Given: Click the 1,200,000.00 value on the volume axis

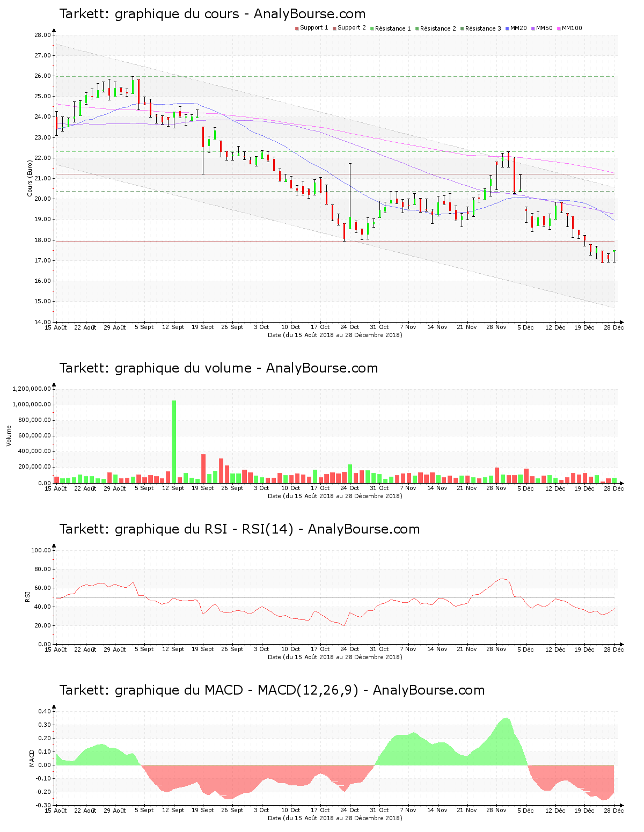Looking at the screenshot, I should 32,389.
